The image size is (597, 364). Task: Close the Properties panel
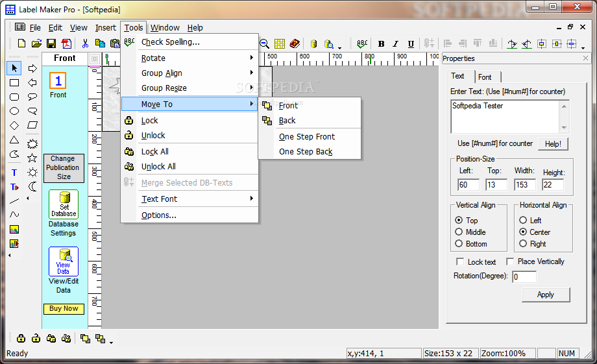[x=585, y=58]
